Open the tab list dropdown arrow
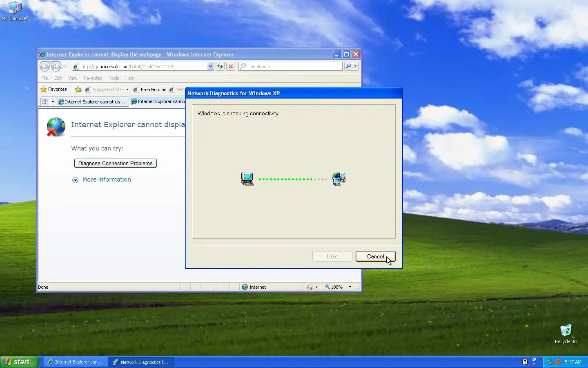588x368 pixels. (53, 101)
